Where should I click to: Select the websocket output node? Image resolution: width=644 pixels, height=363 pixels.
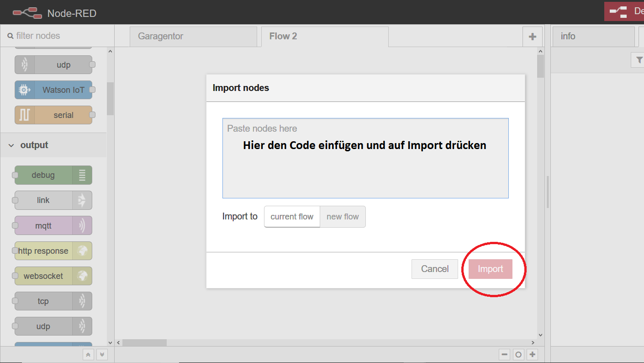[x=53, y=276]
